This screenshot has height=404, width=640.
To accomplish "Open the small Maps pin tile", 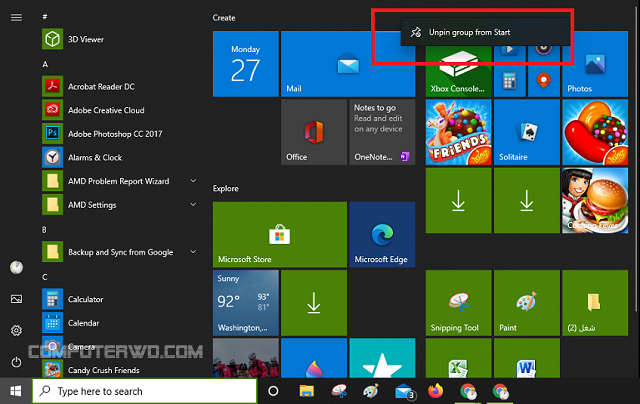I will [x=543, y=81].
